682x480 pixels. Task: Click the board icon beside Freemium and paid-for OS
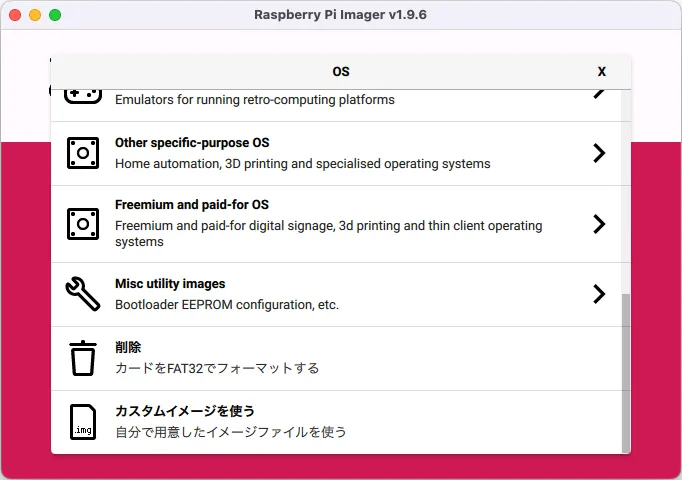pos(83,224)
